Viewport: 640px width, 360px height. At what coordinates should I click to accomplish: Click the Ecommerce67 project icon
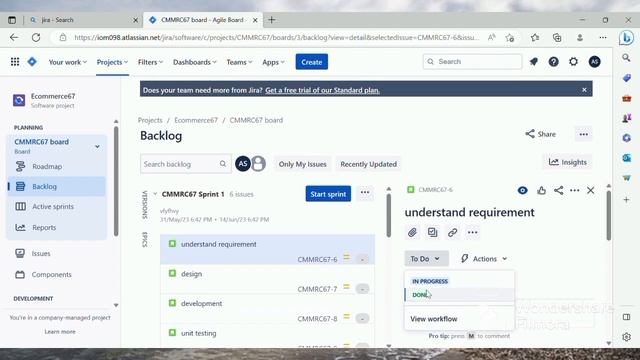[19, 100]
